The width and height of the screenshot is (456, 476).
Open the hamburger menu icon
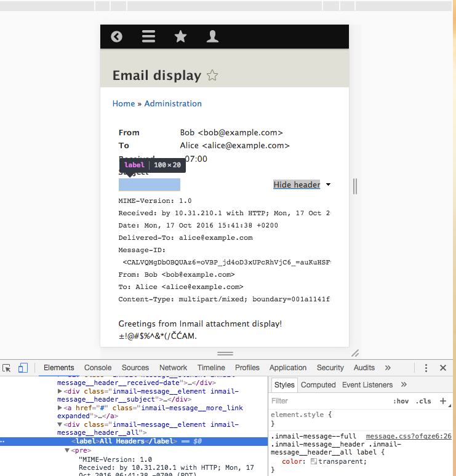pyautogui.click(x=148, y=36)
